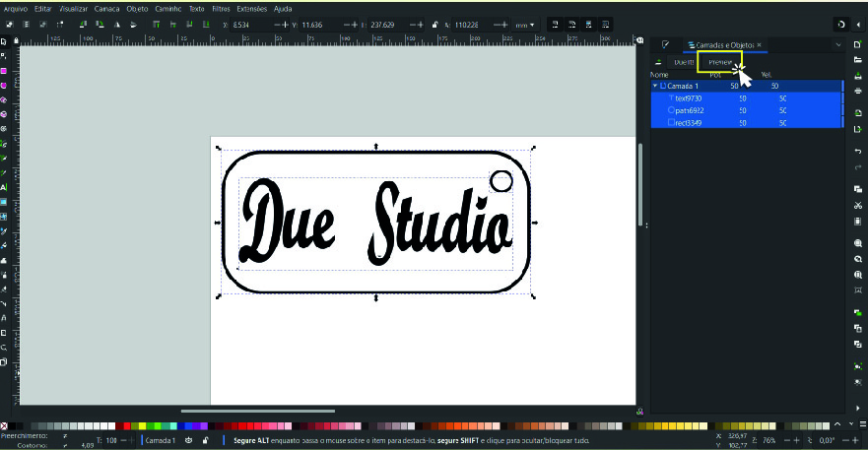The height and width of the screenshot is (450, 868).
Task: Close the Camadas e Objetos panel tab
Action: 759,45
